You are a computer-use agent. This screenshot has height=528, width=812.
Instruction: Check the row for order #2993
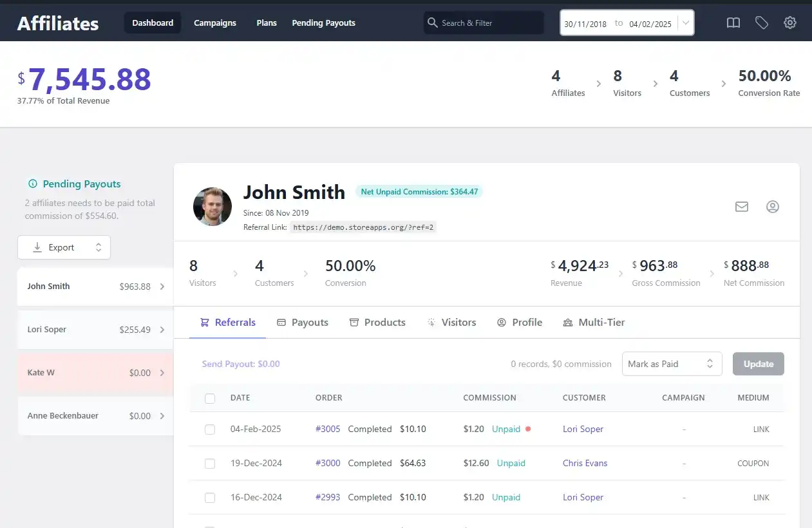click(x=210, y=498)
